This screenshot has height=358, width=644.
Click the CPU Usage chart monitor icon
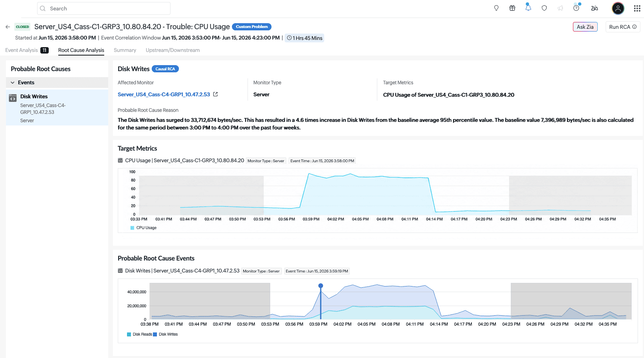coord(120,160)
